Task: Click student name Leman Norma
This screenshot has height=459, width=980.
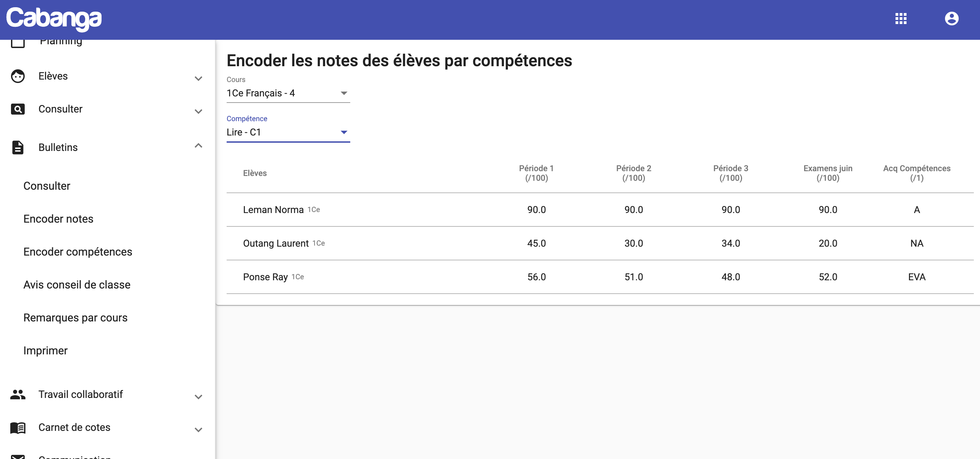Action: 273,210
